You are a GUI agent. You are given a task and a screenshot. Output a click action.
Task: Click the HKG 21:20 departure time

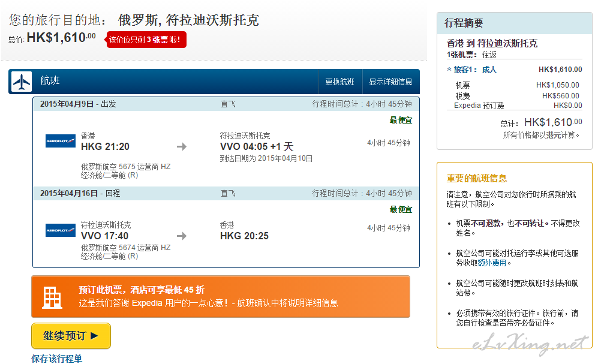coord(105,146)
